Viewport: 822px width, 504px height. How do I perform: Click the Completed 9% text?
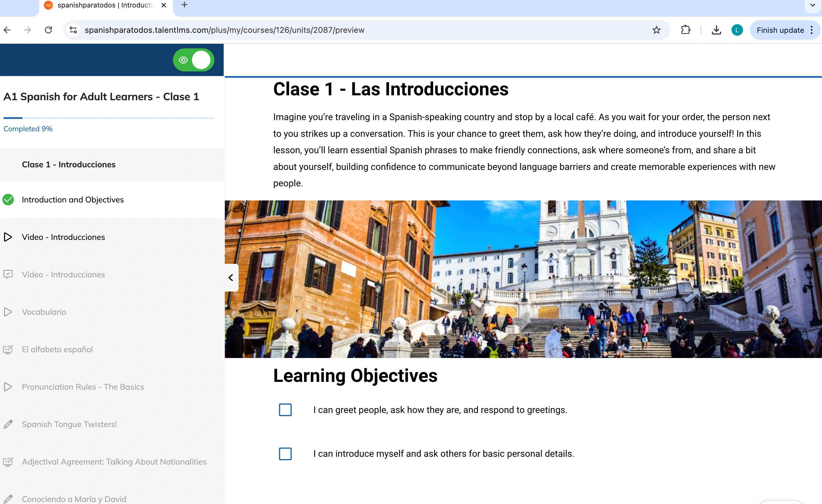[28, 129]
